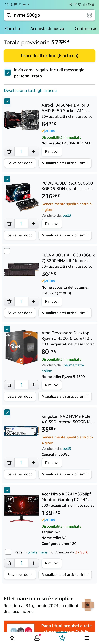Click Deseleziona tutti gli articoli link
Viewport: 99px width, 644px height.
(30, 91)
